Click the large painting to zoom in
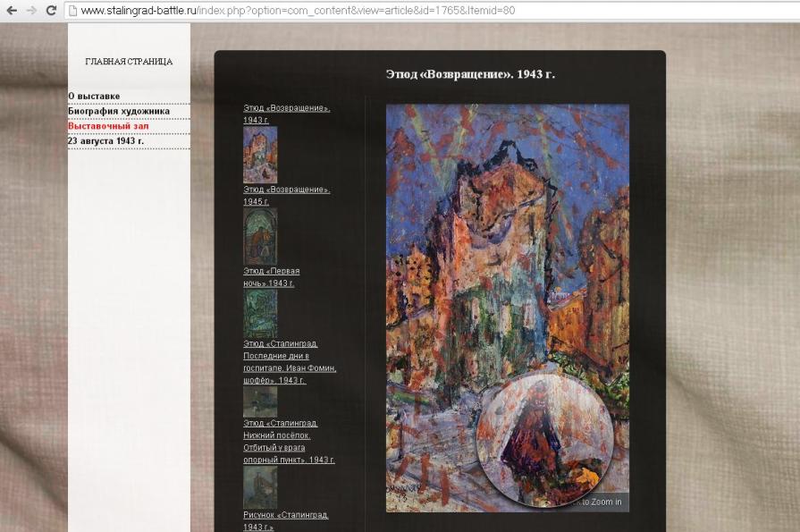The height and width of the screenshot is (532, 800). (x=508, y=308)
